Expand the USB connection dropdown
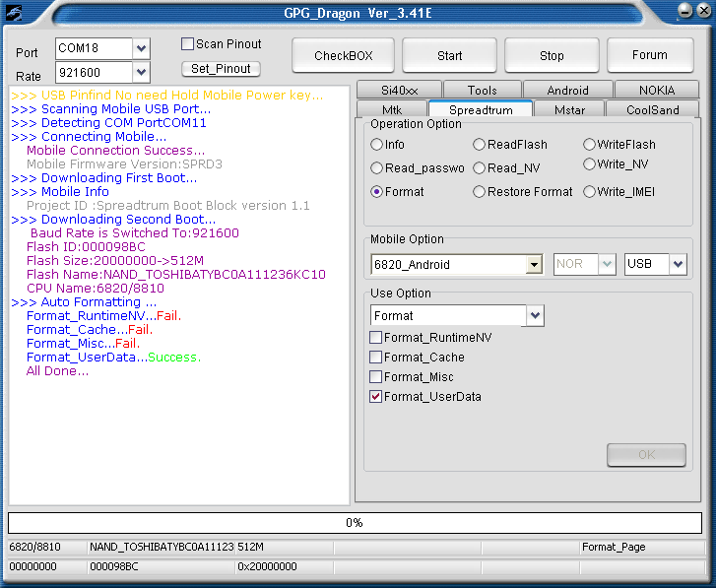Viewport: 716px width, 588px height. click(677, 264)
